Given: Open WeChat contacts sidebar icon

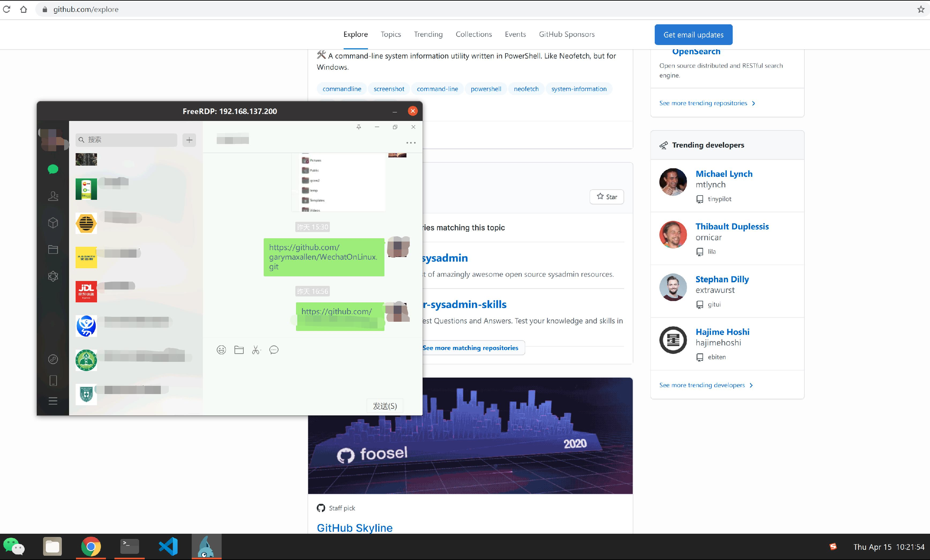Looking at the screenshot, I should [53, 196].
